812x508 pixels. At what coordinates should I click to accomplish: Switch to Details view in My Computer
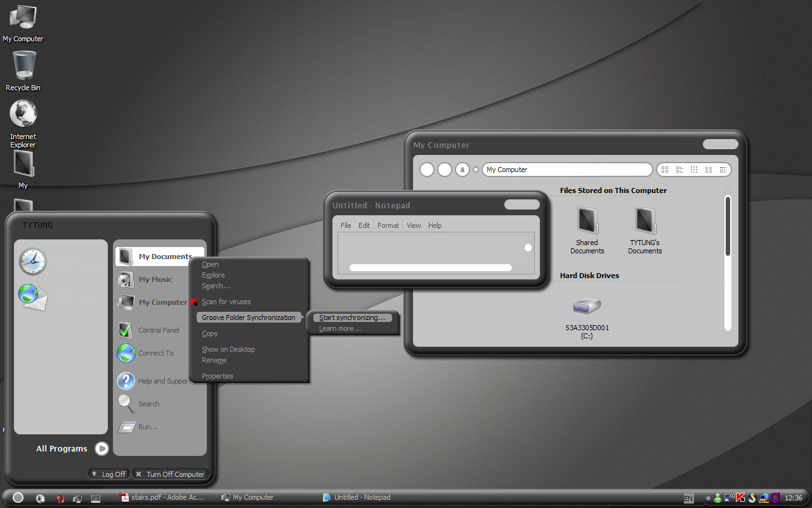point(723,170)
